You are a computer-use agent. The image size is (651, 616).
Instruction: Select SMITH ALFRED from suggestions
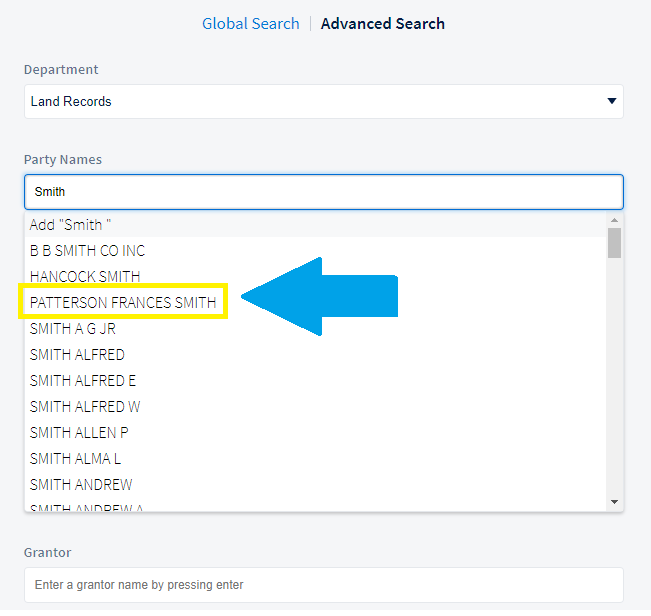pos(77,354)
